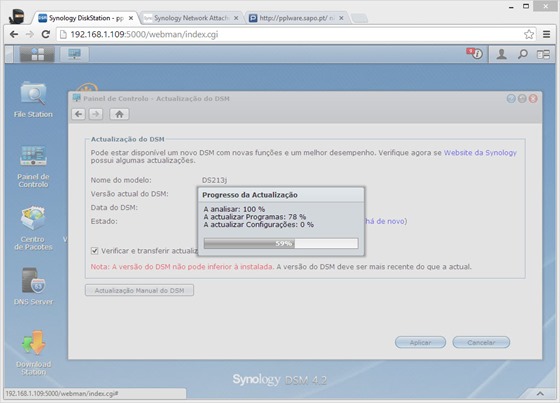Launch File Station from the desktop
Viewport: 560px width, 403px height.
pos(33,100)
